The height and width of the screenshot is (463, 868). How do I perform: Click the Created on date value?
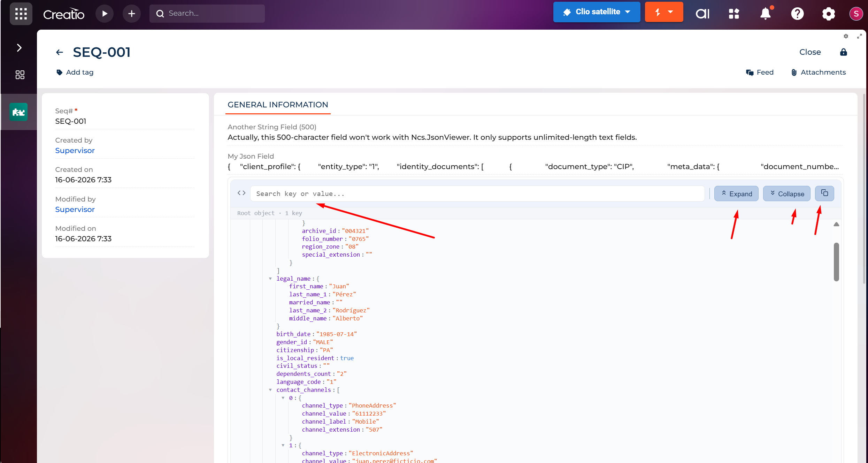tap(83, 180)
